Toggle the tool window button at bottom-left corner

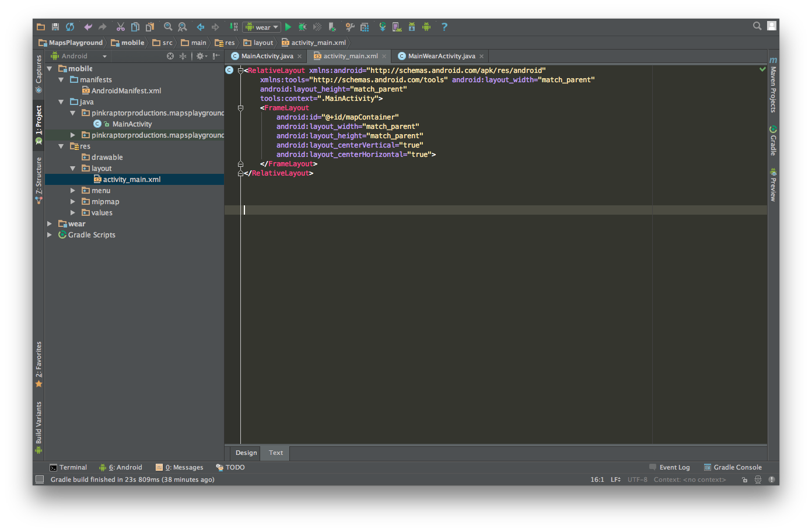click(40, 480)
